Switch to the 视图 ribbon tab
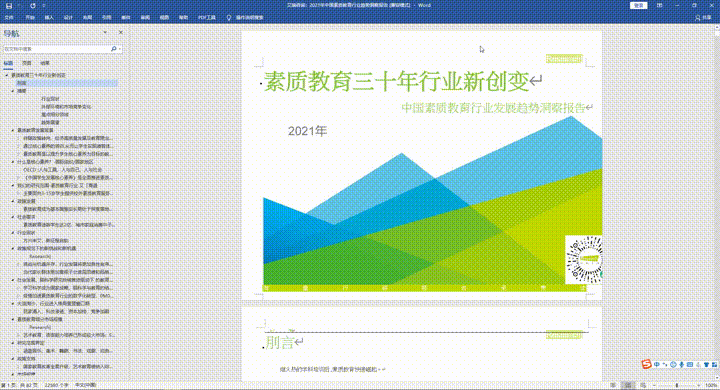Screen dimensions: 720x390 pos(164,17)
